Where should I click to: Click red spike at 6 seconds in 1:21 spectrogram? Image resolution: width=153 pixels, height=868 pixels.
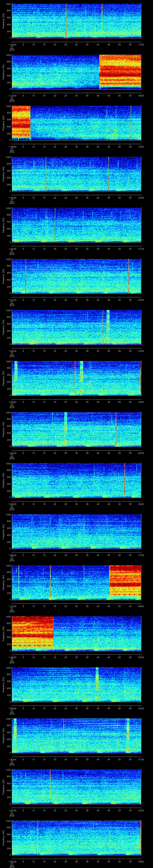click(26, 276)
